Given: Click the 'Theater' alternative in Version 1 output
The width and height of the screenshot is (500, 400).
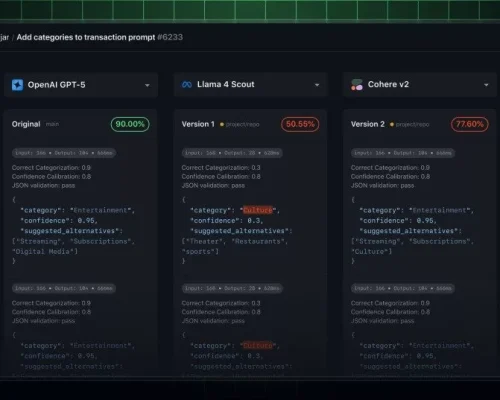Looking at the screenshot, I should pos(204,241).
